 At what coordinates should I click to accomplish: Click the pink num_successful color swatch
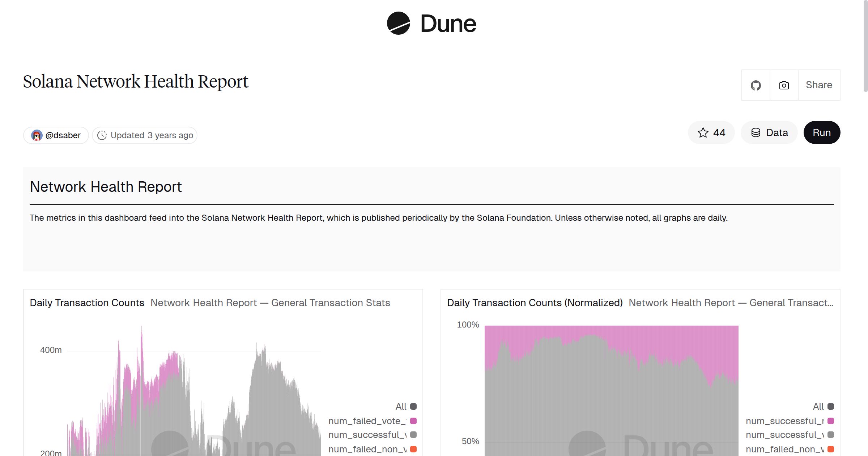click(831, 421)
